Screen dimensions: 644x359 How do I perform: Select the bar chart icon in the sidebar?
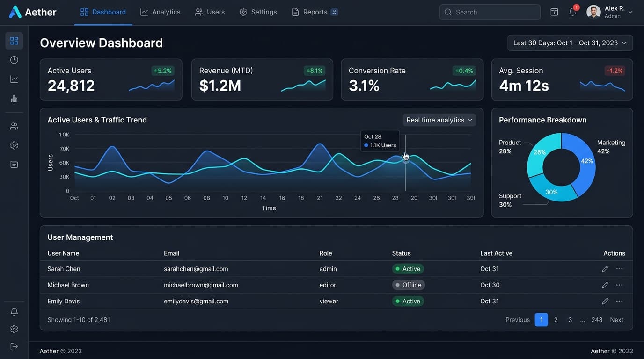[x=14, y=98]
